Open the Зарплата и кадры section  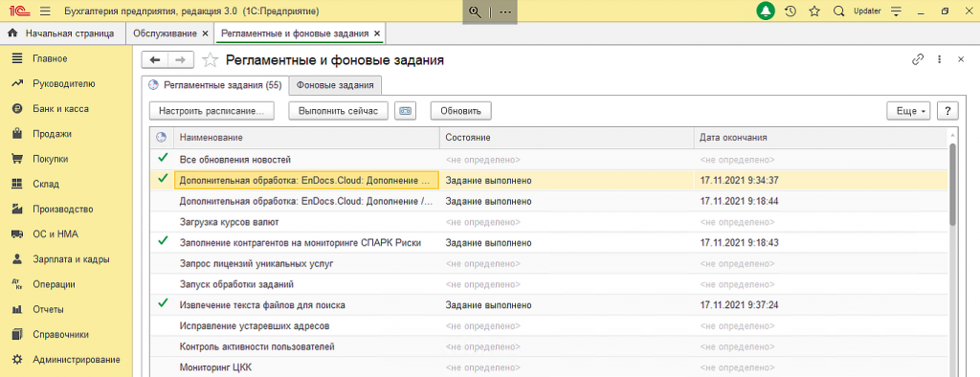[71, 259]
